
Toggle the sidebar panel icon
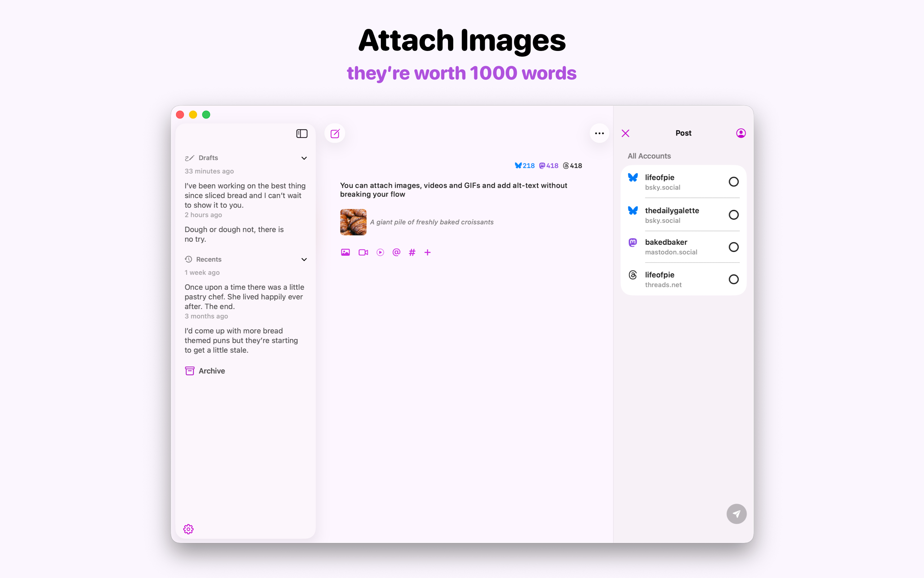[x=302, y=133]
